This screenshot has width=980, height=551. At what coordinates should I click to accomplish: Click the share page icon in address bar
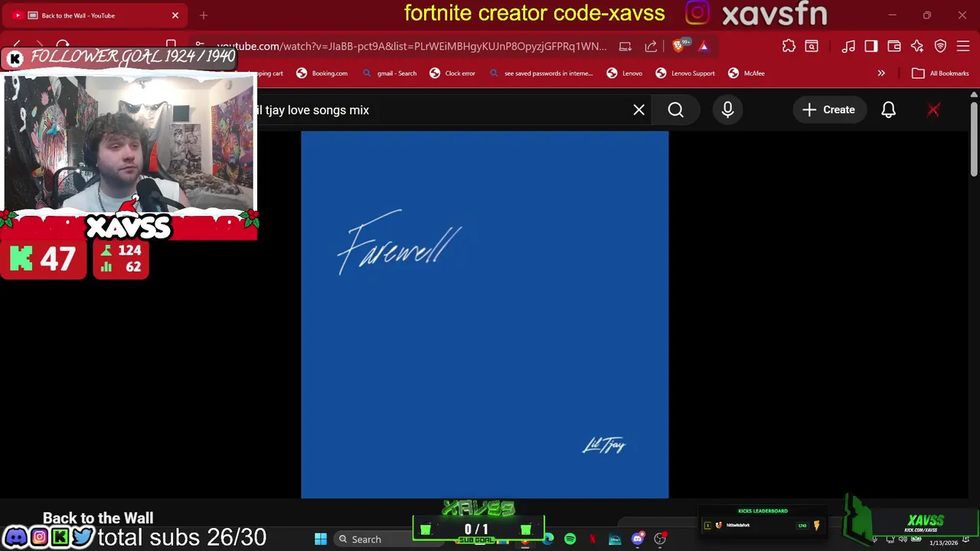[x=651, y=46]
